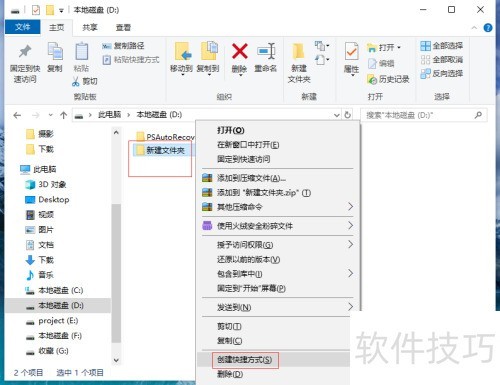Click Invert selection (反向选择)
This screenshot has width=500, height=385.
click(442, 74)
